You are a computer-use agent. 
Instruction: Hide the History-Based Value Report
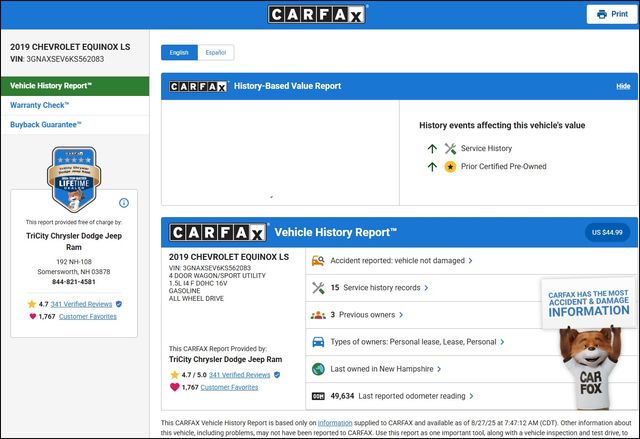(623, 86)
